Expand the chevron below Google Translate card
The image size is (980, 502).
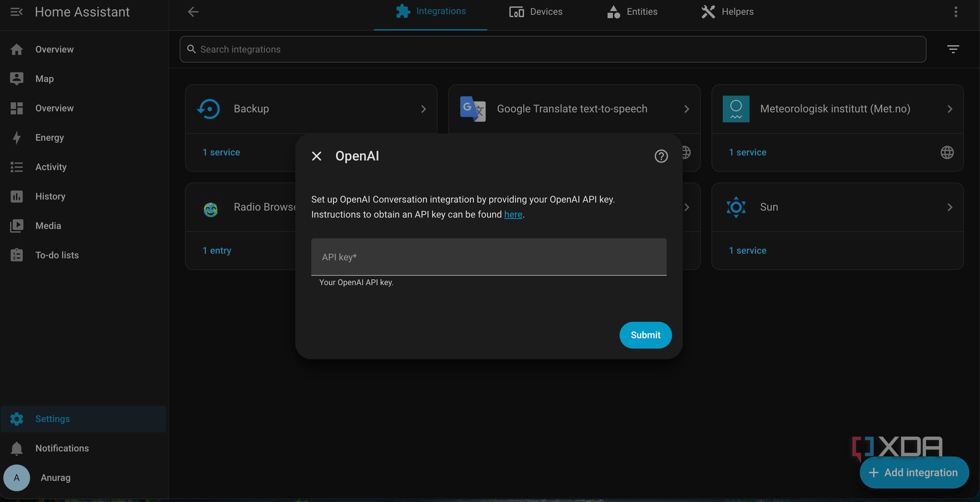pyautogui.click(x=687, y=207)
